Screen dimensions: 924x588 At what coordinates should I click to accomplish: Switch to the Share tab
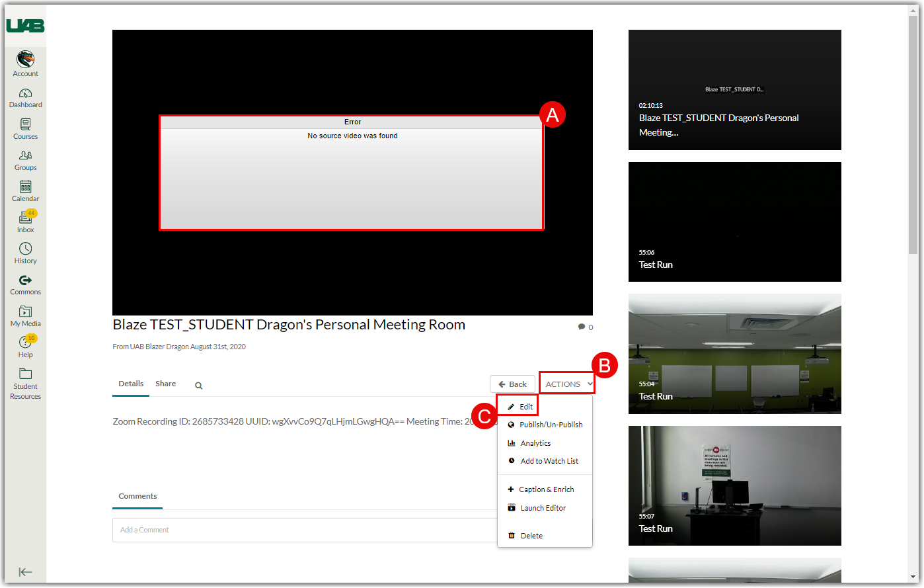[x=165, y=384]
